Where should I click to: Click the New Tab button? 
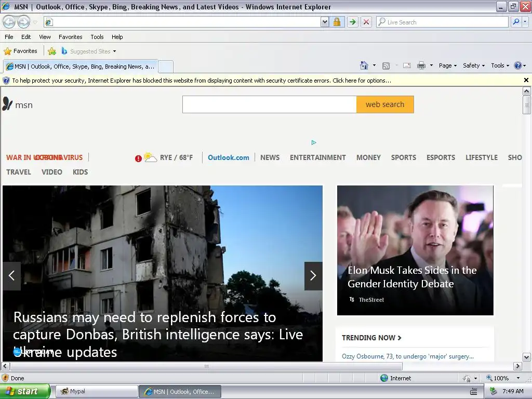pos(166,66)
